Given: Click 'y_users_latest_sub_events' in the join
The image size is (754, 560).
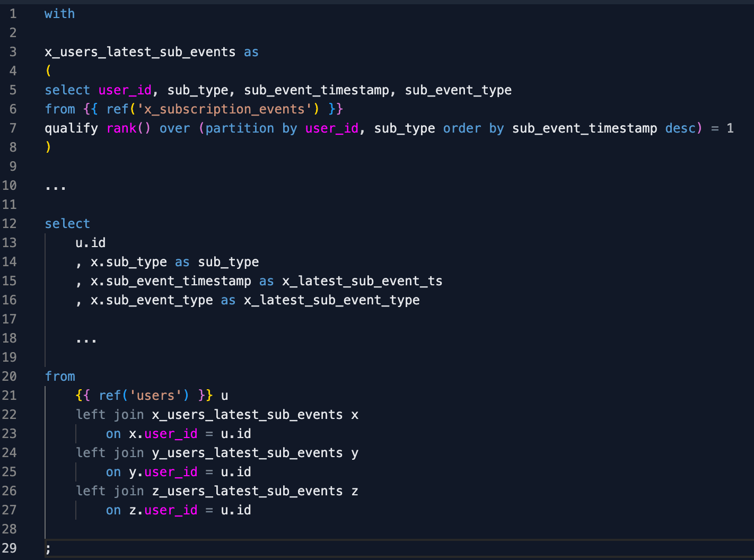Looking at the screenshot, I should pyautogui.click(x=247, y=453).
